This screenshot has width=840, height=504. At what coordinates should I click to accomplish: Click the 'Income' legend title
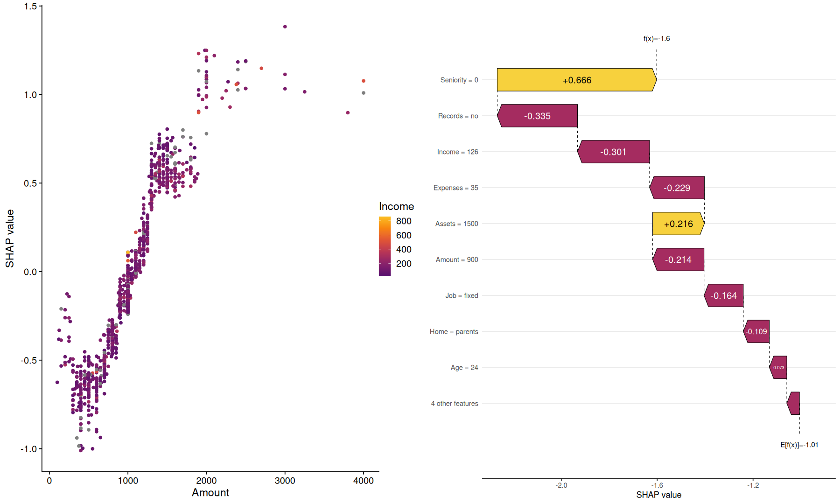pos(396,206)
